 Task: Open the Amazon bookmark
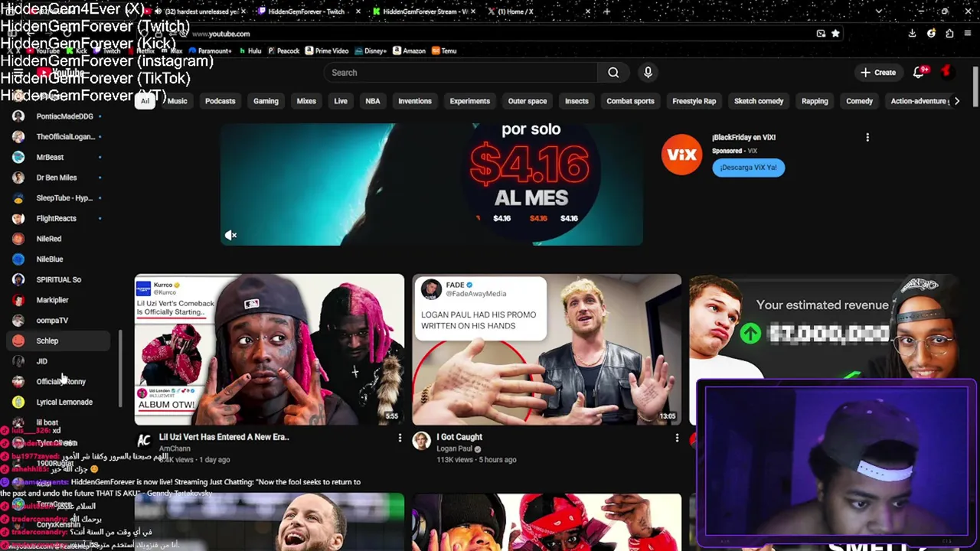(409, 51)
